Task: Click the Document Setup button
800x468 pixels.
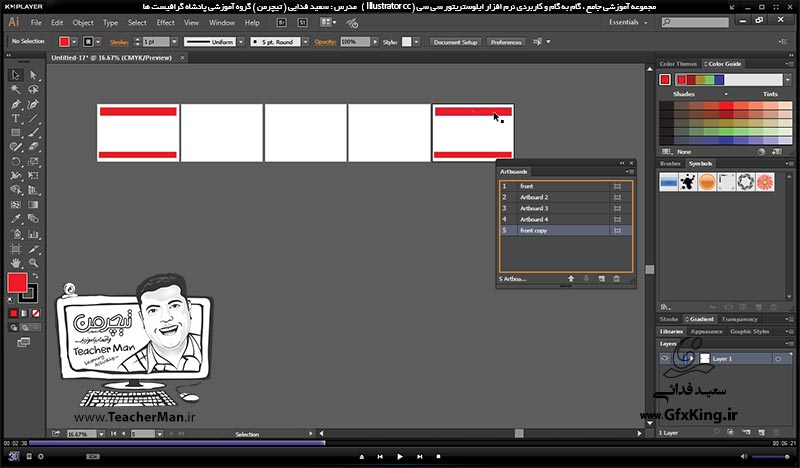Action: [455, 42]
